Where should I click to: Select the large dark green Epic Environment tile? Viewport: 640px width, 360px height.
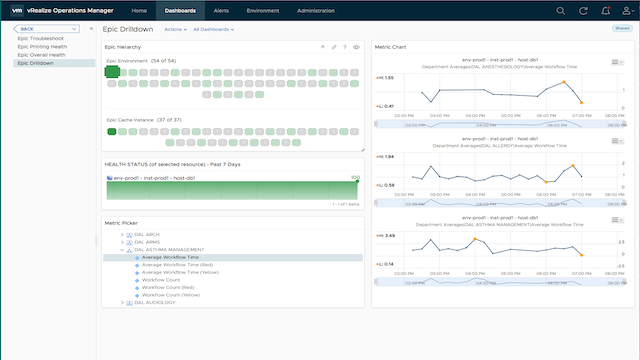pos(112,72)
